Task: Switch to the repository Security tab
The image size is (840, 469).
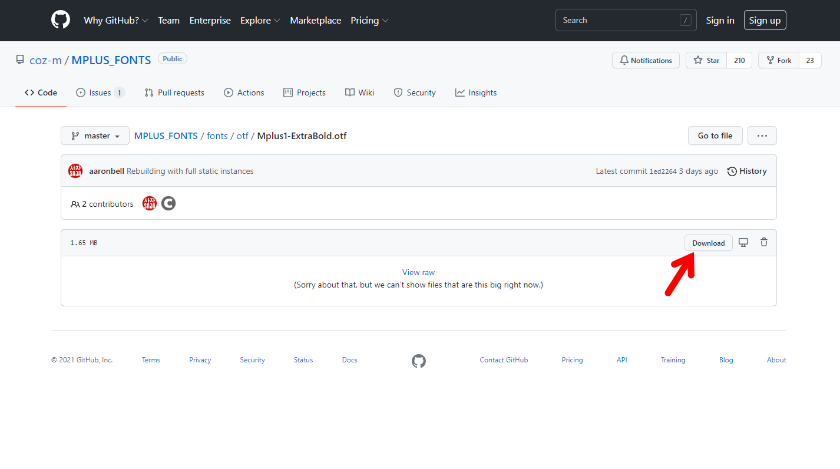Action: click(x=415, y=92)
